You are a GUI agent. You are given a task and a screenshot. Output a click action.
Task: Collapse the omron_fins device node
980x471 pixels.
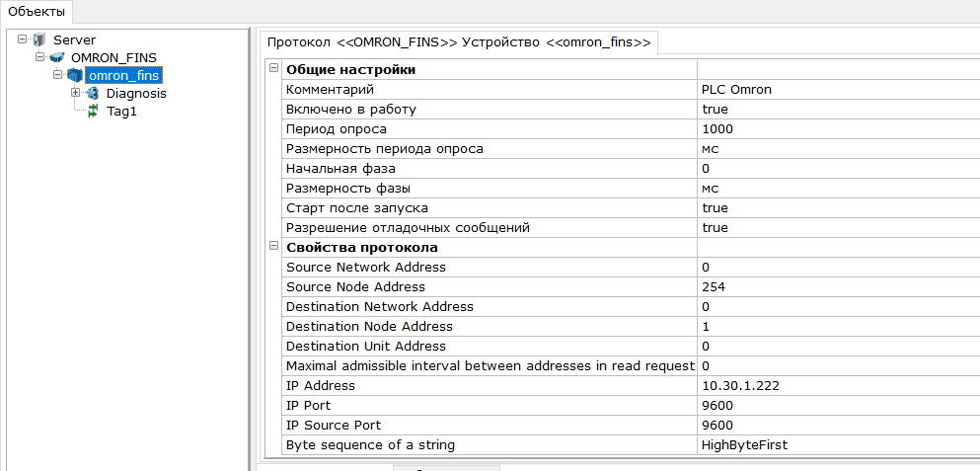coord(58,75)
